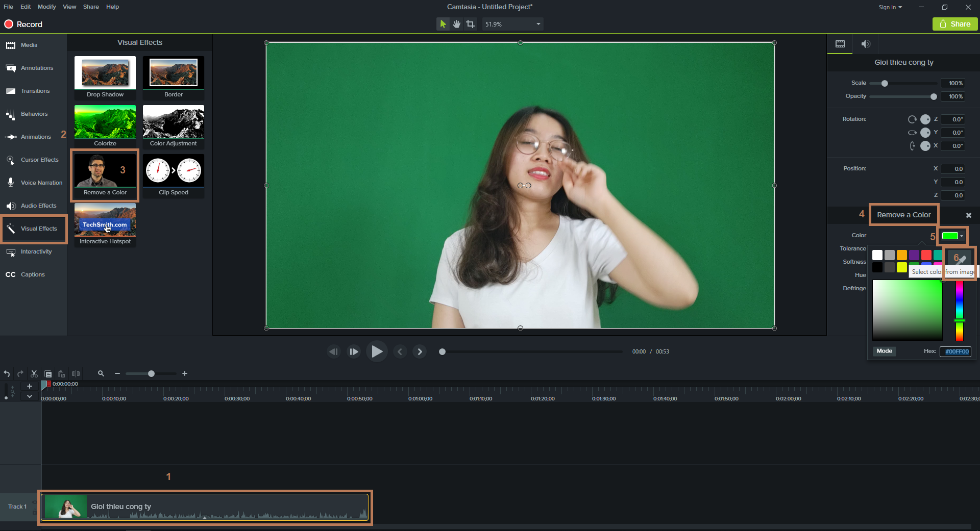Select the Colorize effect thumbnail
The image size is (980, 531).
pyautogui.click(x=105, y=127)
